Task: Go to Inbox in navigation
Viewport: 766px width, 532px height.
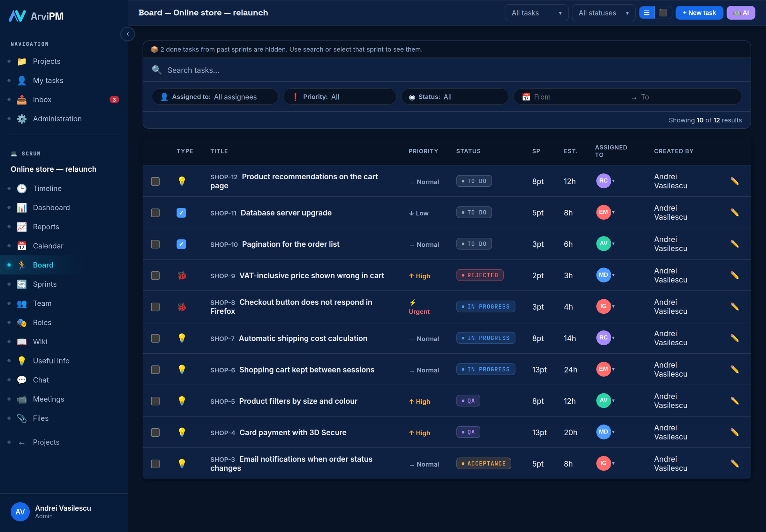Action: tap(42, 100)
